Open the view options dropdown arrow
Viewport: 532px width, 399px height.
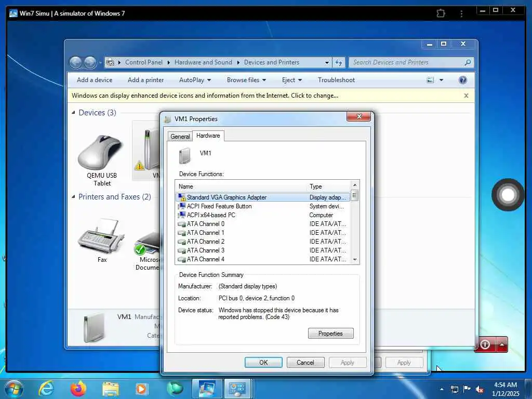442,80
